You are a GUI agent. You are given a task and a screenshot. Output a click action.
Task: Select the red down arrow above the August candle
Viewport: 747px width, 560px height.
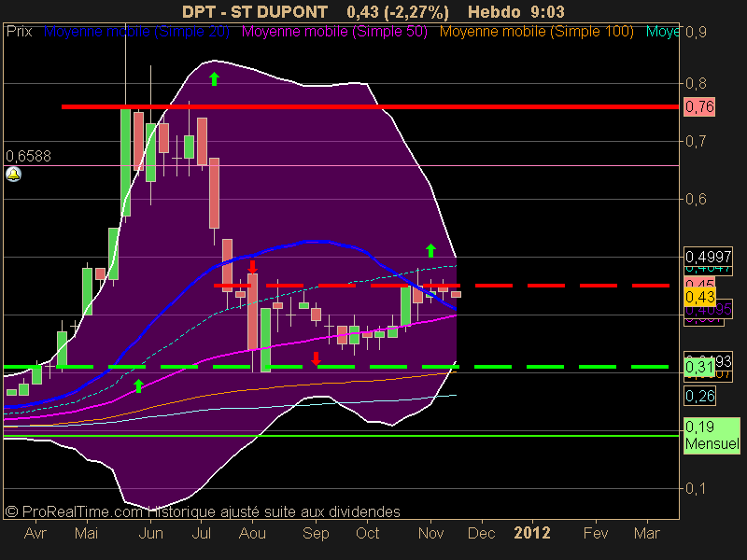(x=252, y=267)
